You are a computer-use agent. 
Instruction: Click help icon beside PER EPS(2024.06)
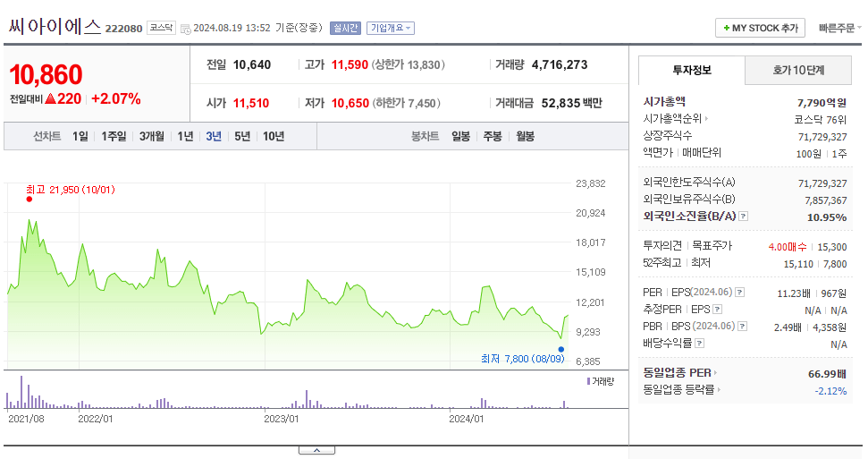click(x=739, y=293)
